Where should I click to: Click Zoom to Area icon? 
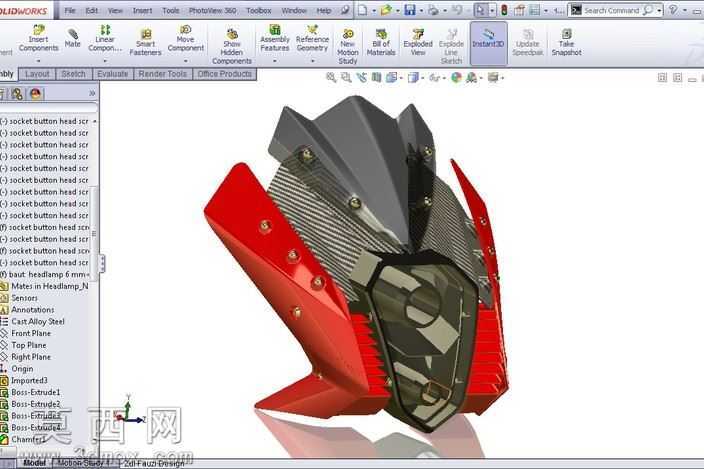pyautogui.click(x=346, y=78)
